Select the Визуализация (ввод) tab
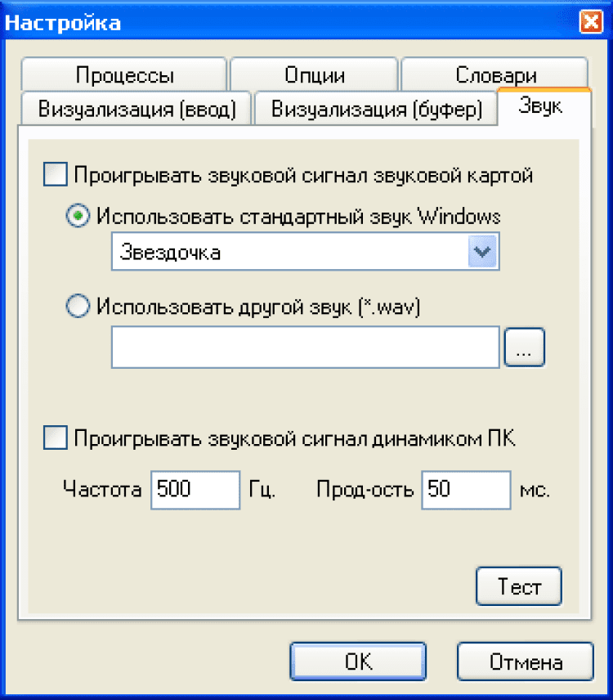Viewport: 613px width, 700px height. [x=137, y=110]
